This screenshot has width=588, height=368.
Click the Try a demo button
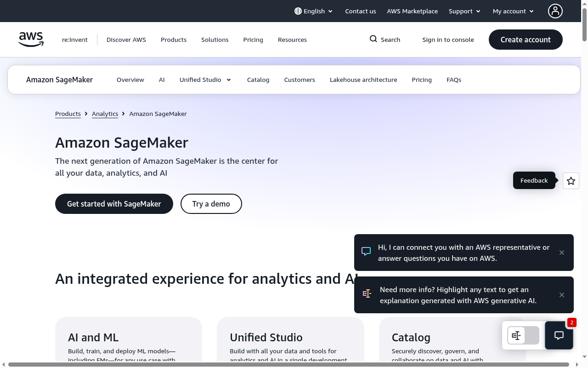click(x=211, y=204)
